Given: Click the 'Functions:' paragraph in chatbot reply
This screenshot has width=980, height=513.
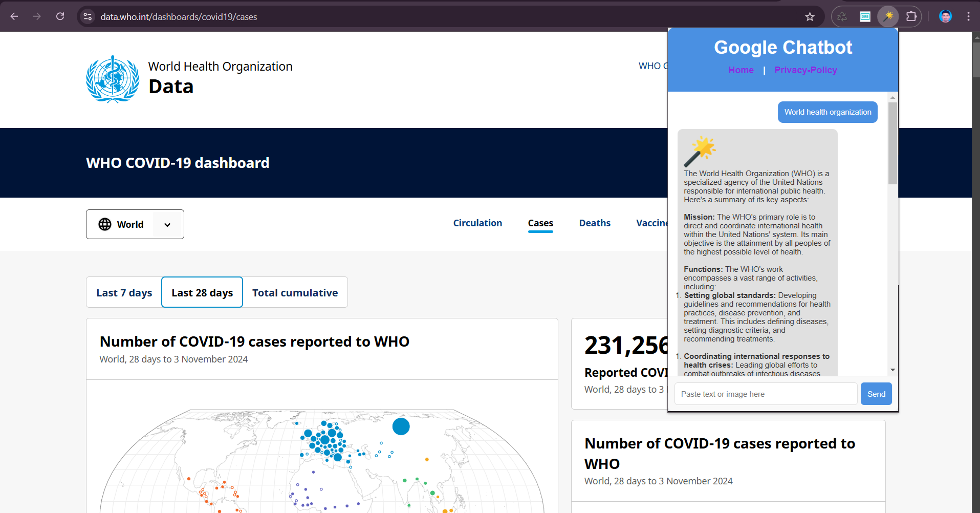Looking at the screenshot, I should tap(751, 278).
